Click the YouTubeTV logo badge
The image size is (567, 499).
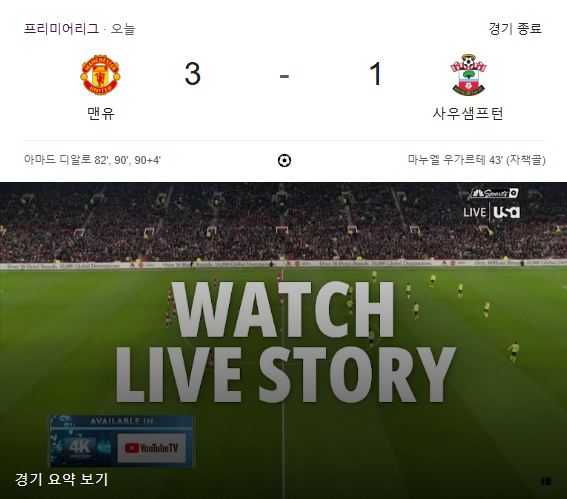[152, 448]
